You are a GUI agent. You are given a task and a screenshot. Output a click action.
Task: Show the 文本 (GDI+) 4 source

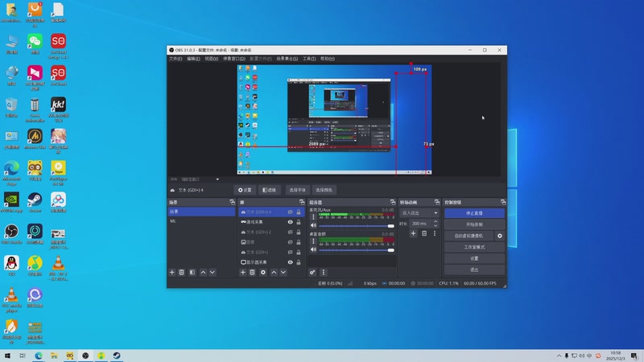(291, 212)
